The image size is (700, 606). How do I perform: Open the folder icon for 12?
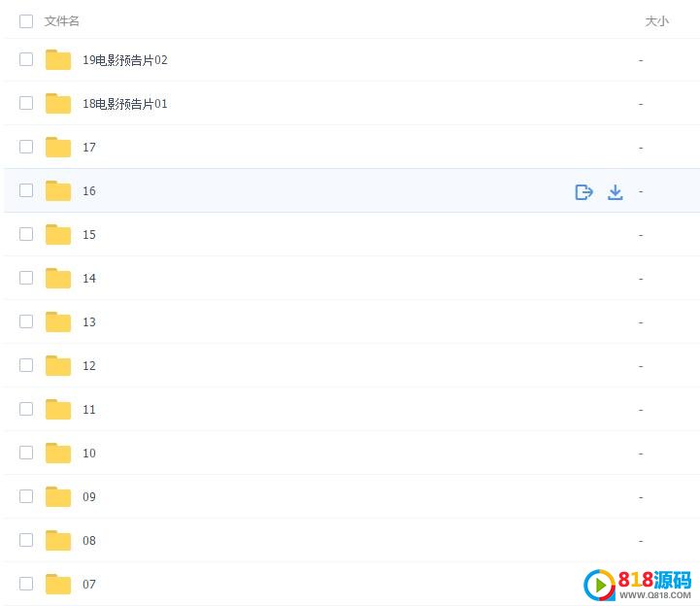(58, 366)
